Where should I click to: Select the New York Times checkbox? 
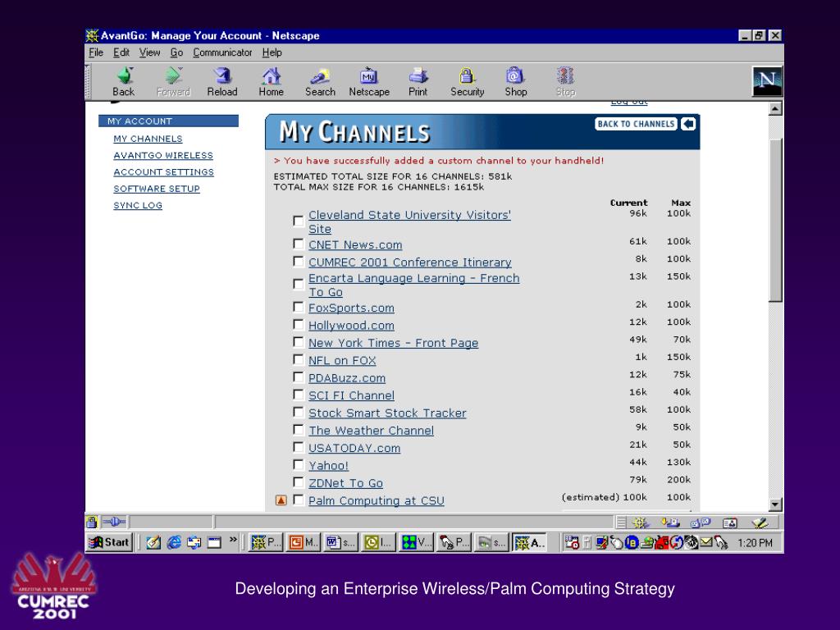click(x=299, y=342)
